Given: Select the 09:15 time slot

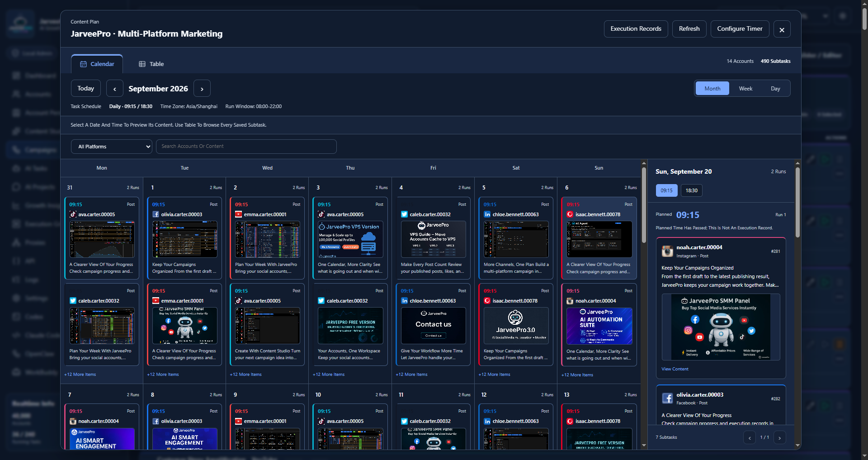Looking at the screenshot, I should click(666, 190).
